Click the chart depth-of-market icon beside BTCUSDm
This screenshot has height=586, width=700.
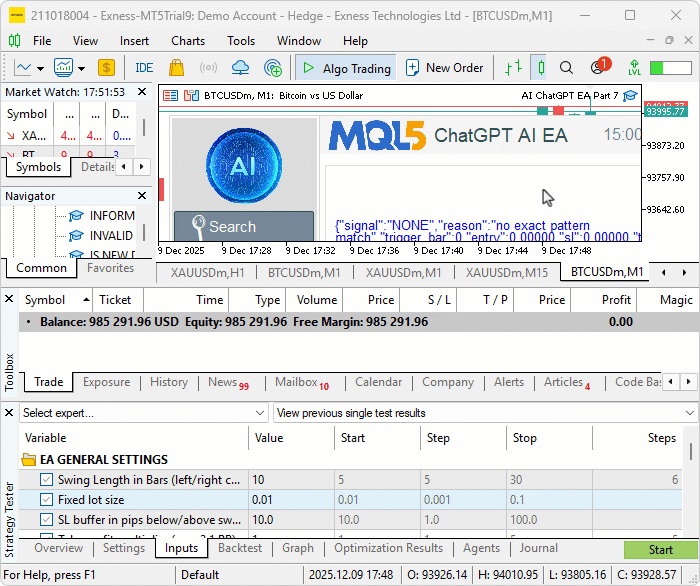(x=191, y=96)
